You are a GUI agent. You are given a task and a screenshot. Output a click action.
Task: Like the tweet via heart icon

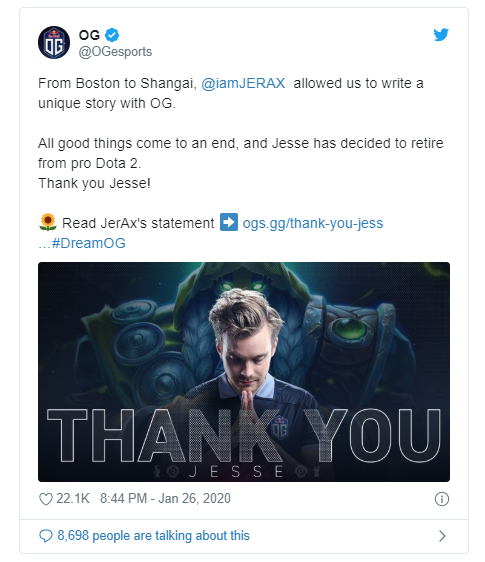coord(46,499)
